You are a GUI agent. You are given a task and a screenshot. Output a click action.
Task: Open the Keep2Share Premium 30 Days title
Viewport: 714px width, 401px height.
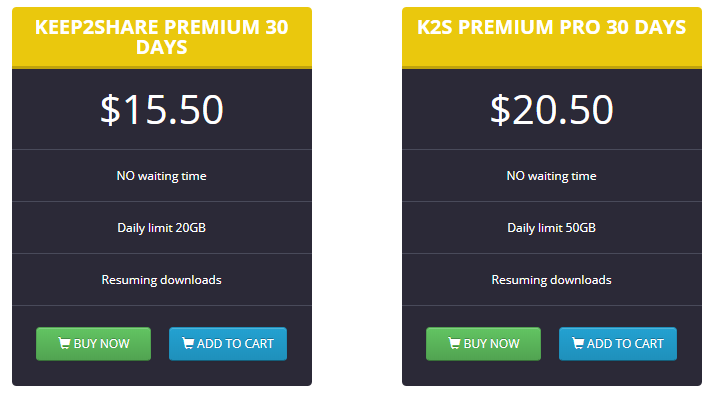click(x=162, y=37)
